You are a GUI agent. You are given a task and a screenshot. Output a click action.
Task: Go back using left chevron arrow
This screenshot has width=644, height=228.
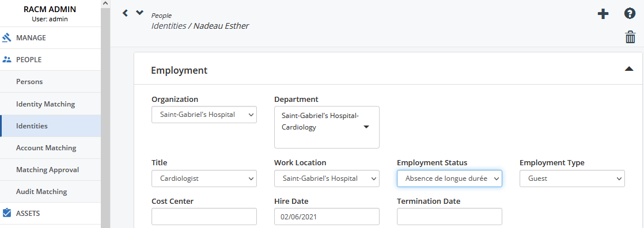pos(125,13)
